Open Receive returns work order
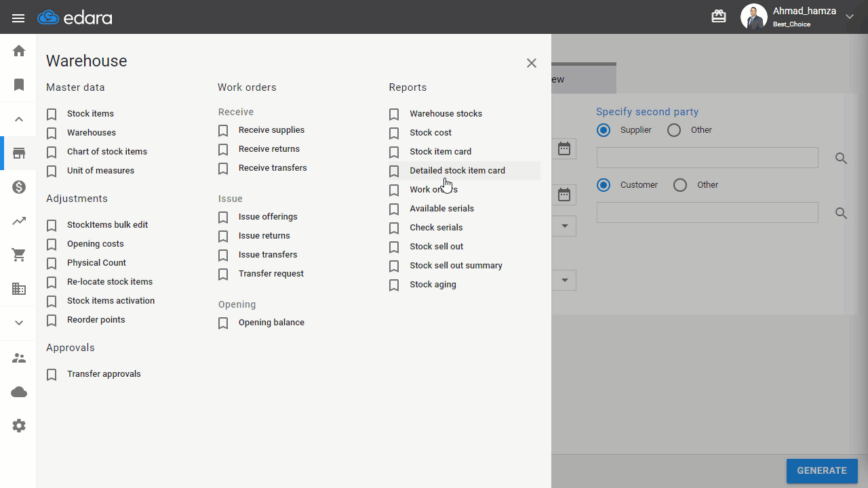This screenshot has width=868, height=488. coord(269,149)
